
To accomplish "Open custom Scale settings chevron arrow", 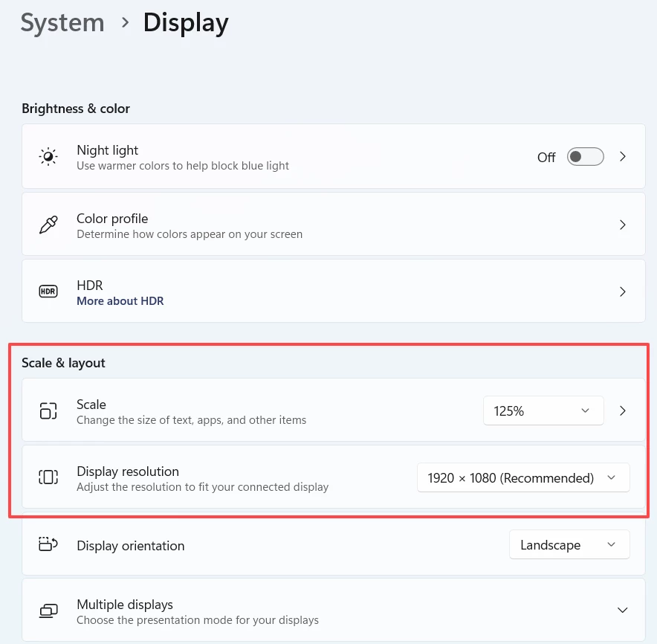I will pyautogui.click(x=623, y=411).
